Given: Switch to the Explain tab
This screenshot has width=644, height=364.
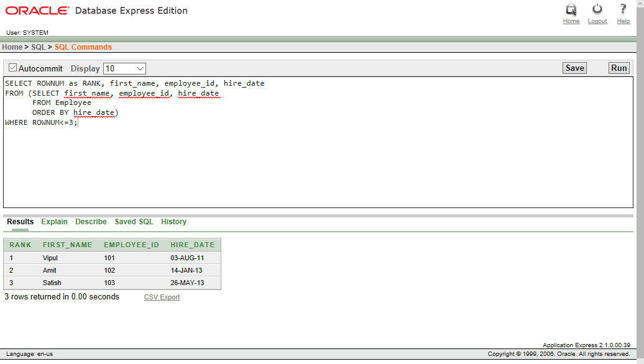Looking at the screenshot, I should [x=54, y=222].
